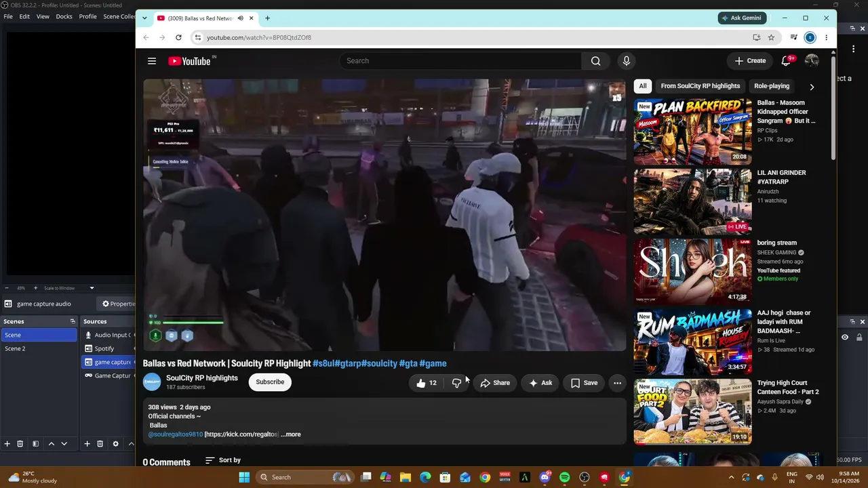Select From SoulCity RP highlights chip

tap(701, 86)
